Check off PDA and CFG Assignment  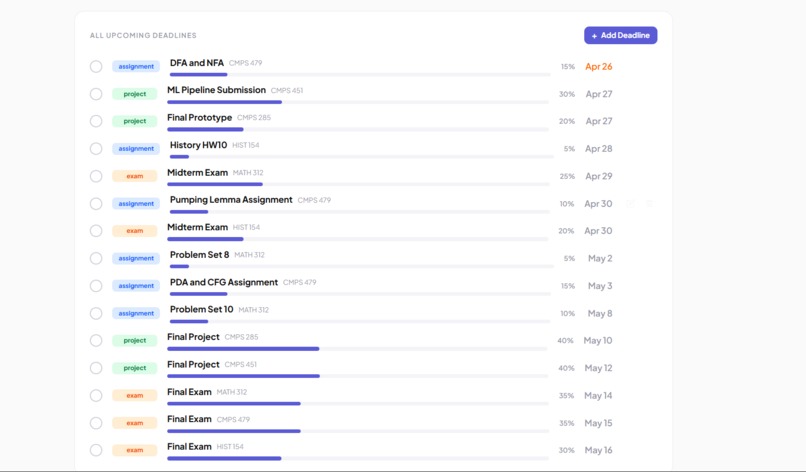click(x=96, y=286)
